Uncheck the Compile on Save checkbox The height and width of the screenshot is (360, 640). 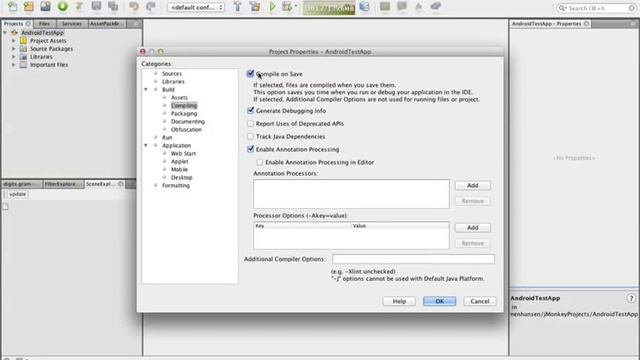(250, 74)
